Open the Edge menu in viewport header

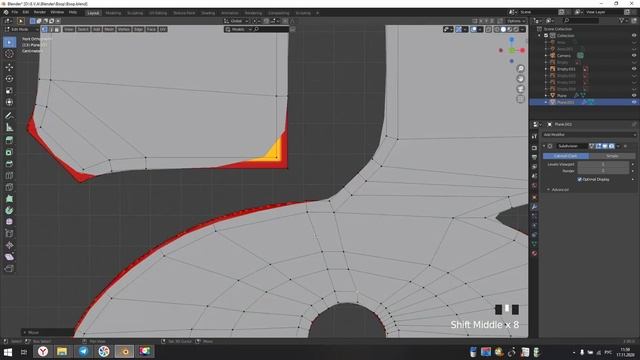coord(138,29)
